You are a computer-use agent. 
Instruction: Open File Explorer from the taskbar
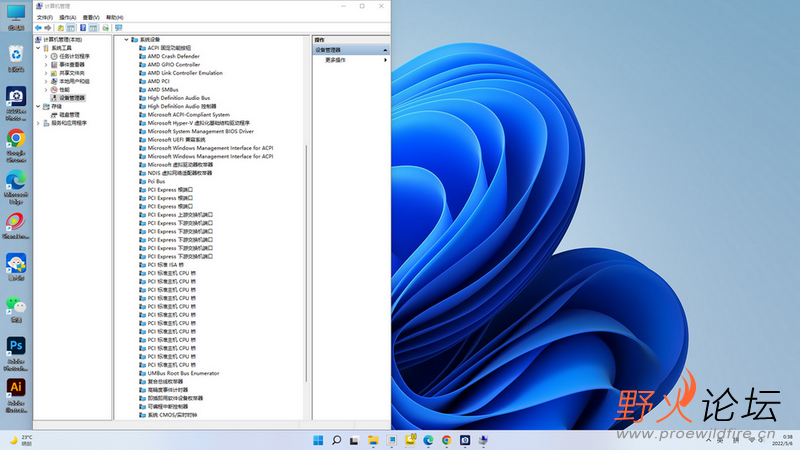click(x=373, y=440)
